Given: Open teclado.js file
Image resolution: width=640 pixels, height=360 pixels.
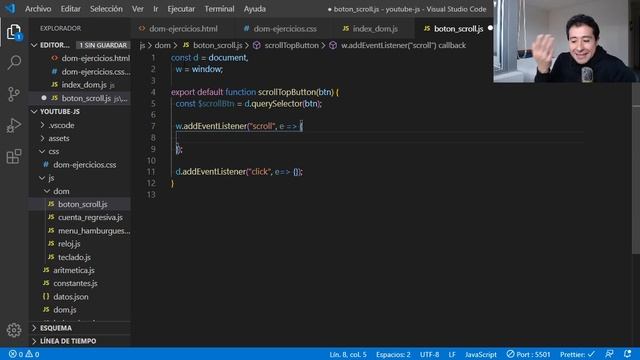Looking at the screenshot, I should tap(80, 257).
